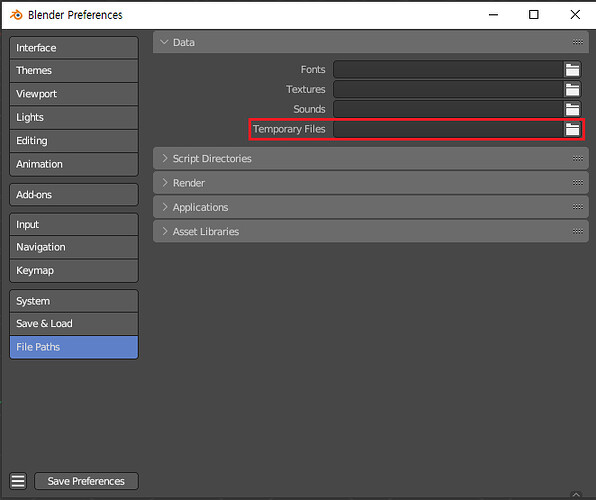Browse folder for Temporary Files path
Image resolution: width=596 pixels, height=500 pixels.
[572, 129]
